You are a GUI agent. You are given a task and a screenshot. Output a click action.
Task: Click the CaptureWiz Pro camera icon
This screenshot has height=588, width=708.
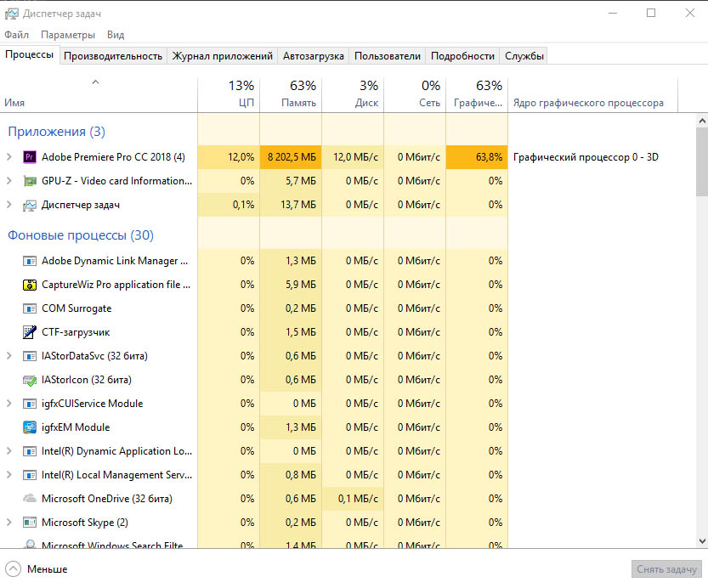30,285
